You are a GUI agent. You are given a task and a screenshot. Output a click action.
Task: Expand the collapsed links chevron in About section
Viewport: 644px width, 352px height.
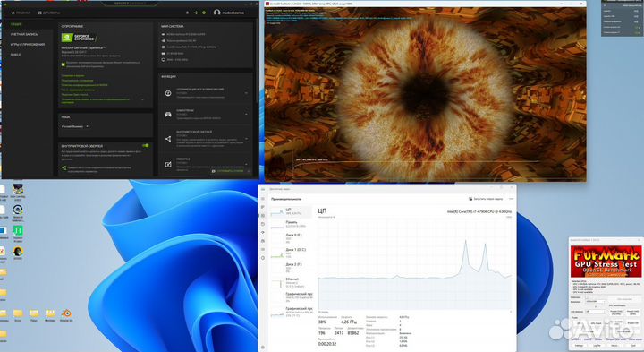142,99
